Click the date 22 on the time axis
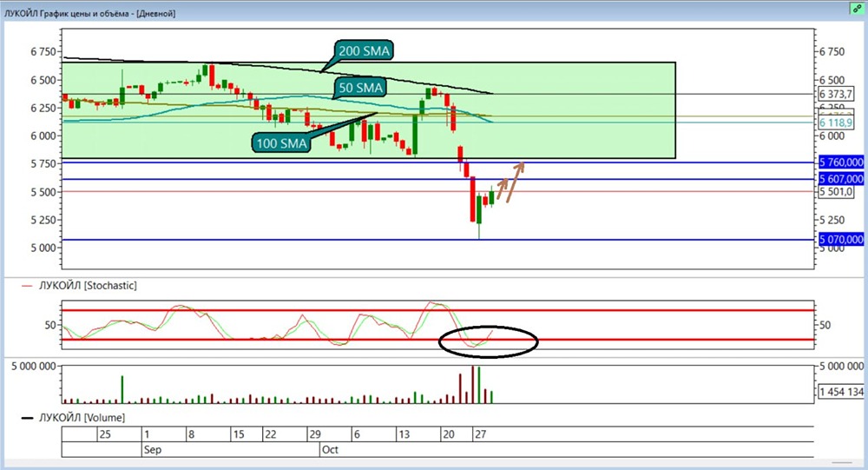This screenshot has height=470, width=868. [x=270, y=434]
